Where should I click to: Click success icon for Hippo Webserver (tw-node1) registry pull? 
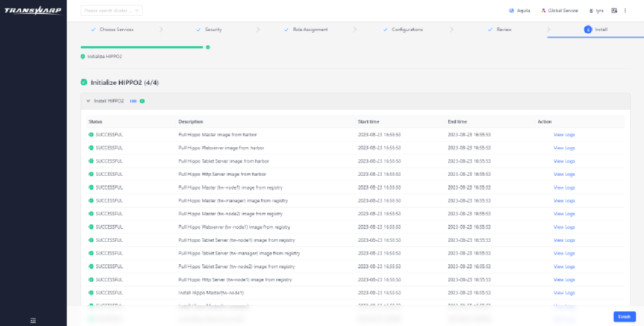(x=91, y=227)
